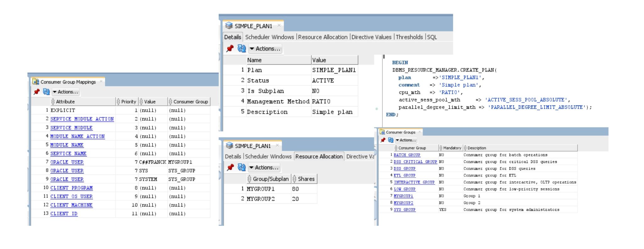
Task: Sort by Mandatory column header
Action: [451, 148]
